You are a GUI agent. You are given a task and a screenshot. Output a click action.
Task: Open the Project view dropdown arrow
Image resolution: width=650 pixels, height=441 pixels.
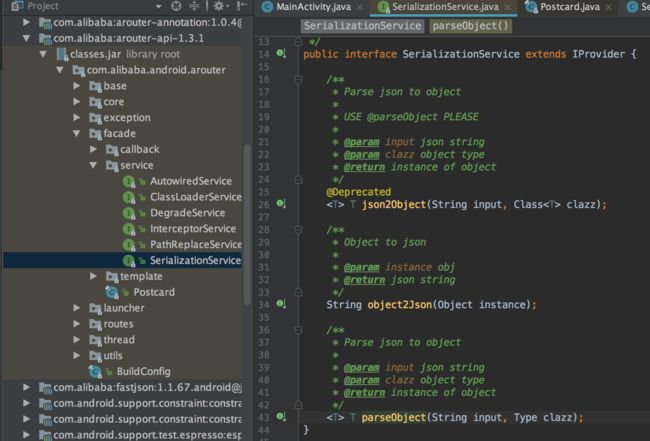click(158, 6)
